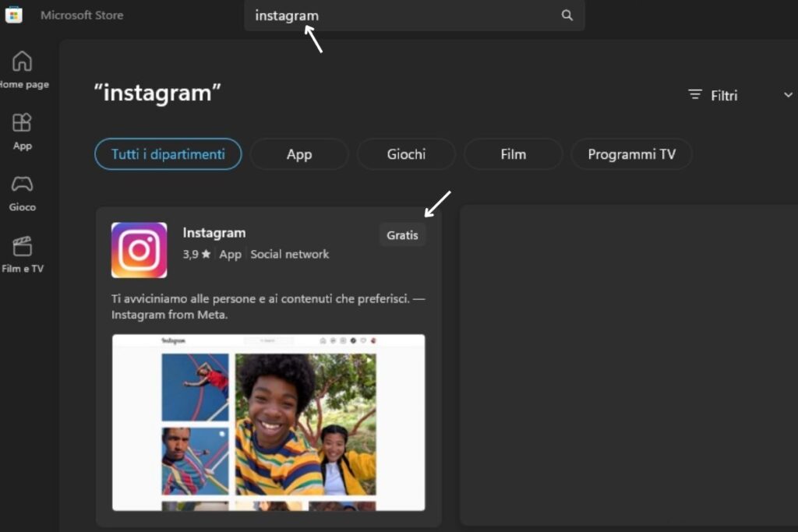Screen dimensions: 798x532
Task: Click the 3,9 star rating text
Action: (x=196, y=254)
